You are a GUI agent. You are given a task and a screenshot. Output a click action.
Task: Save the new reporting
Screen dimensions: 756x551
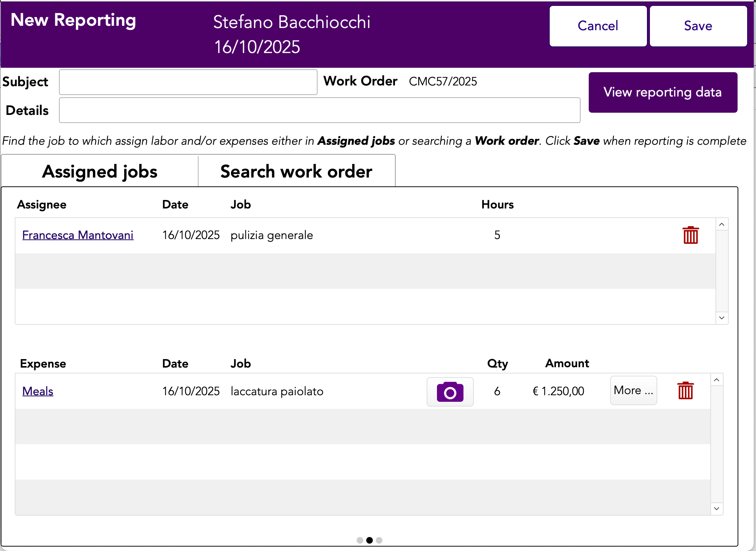pos(698,26)
